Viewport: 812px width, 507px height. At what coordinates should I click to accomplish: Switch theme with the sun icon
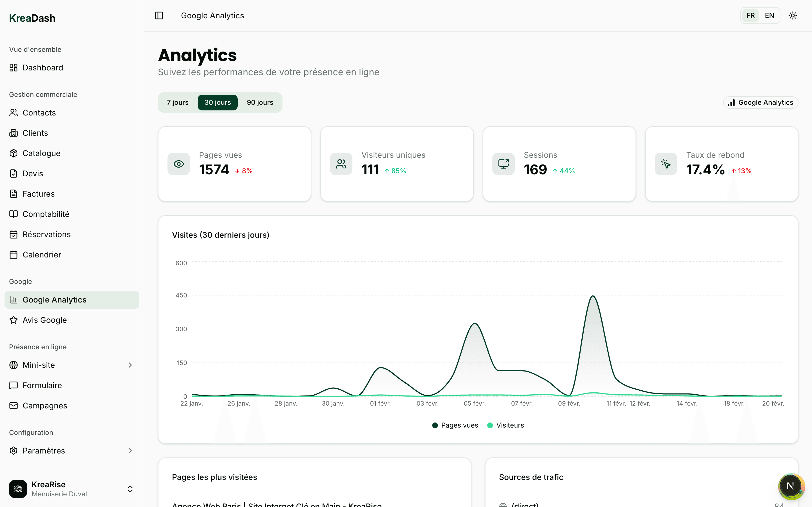click(x=793, y=15)
